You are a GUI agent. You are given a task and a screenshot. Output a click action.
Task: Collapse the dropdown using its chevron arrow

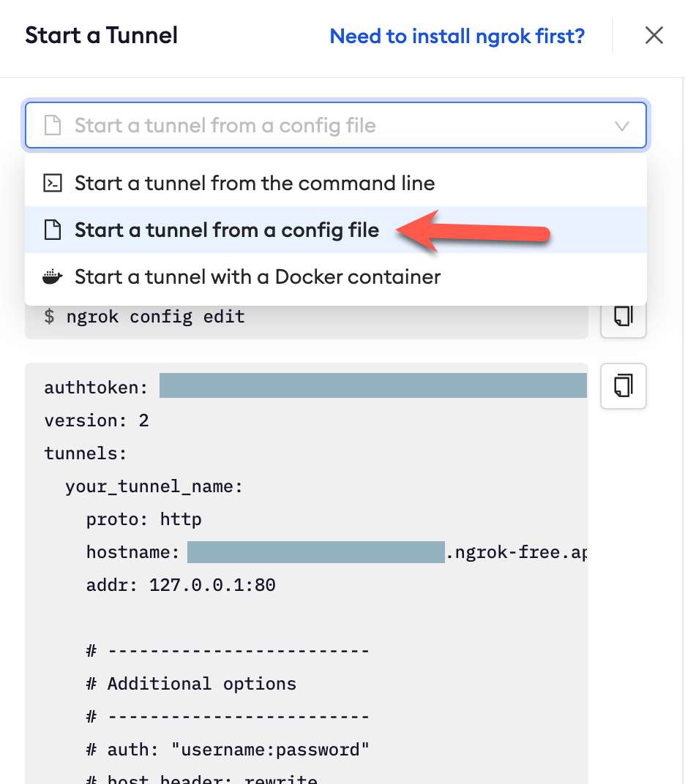622,126
